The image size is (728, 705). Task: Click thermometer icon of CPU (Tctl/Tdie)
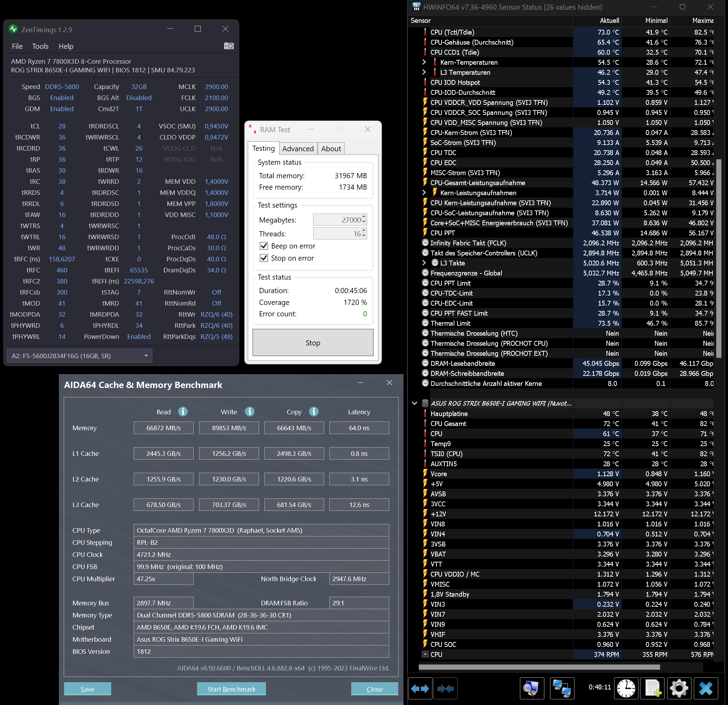tap(425, 32)
